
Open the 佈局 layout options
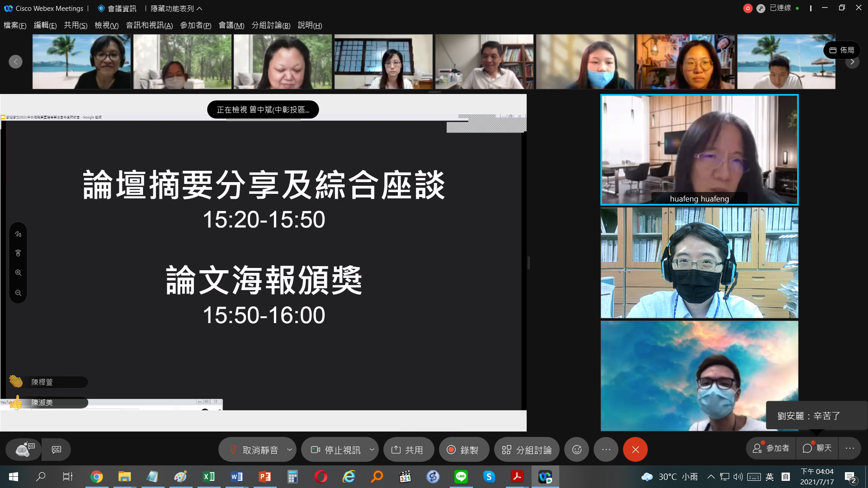(x=842, y=50)
